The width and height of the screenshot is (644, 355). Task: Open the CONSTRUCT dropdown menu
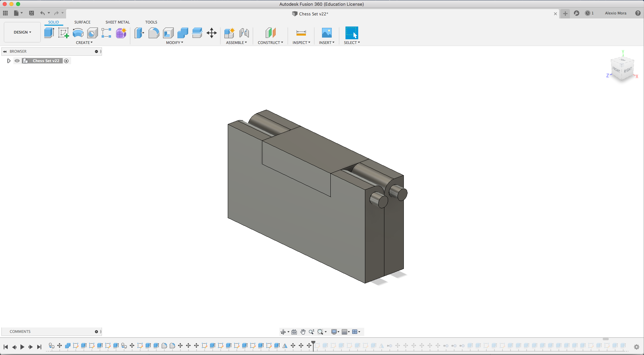click(x=270, y=43)
